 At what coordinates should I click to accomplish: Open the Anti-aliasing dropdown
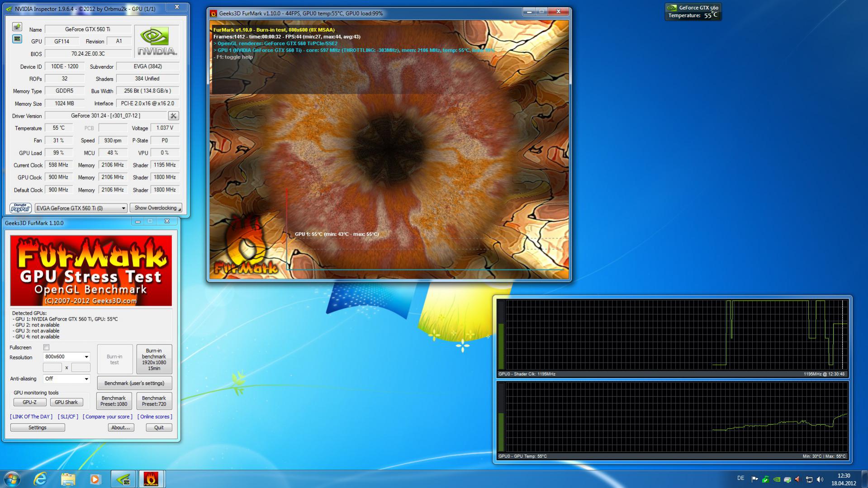66,379
